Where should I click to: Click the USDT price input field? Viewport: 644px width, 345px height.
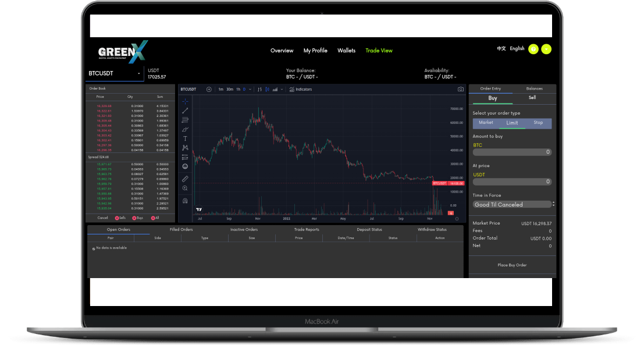512,182
